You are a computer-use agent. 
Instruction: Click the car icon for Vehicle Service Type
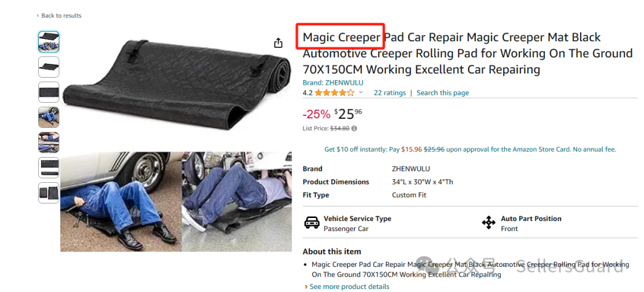[x=312, y=223]
